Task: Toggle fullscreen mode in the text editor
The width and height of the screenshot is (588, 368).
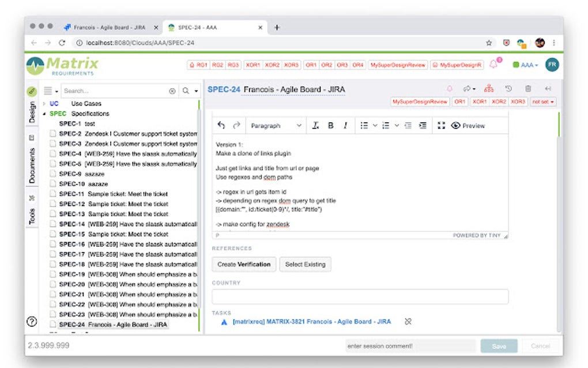Action: pyautogui.click(x=441, y=125)
